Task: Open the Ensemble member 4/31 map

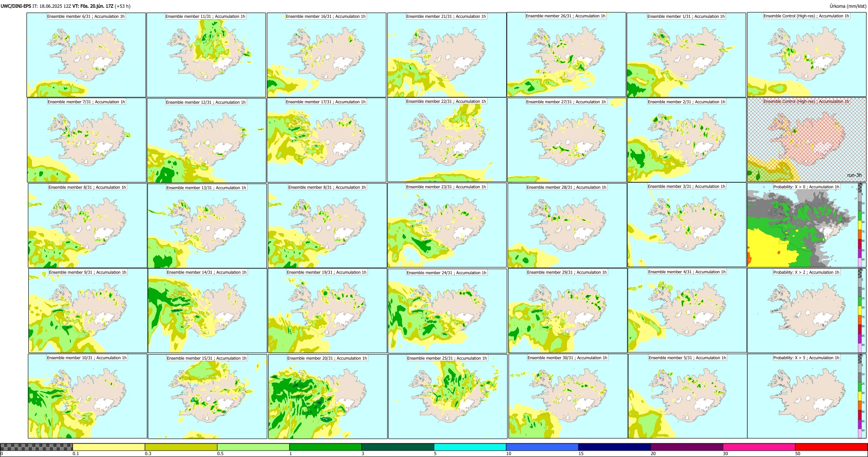Action: pyautogui.click(x=687, y=310)
